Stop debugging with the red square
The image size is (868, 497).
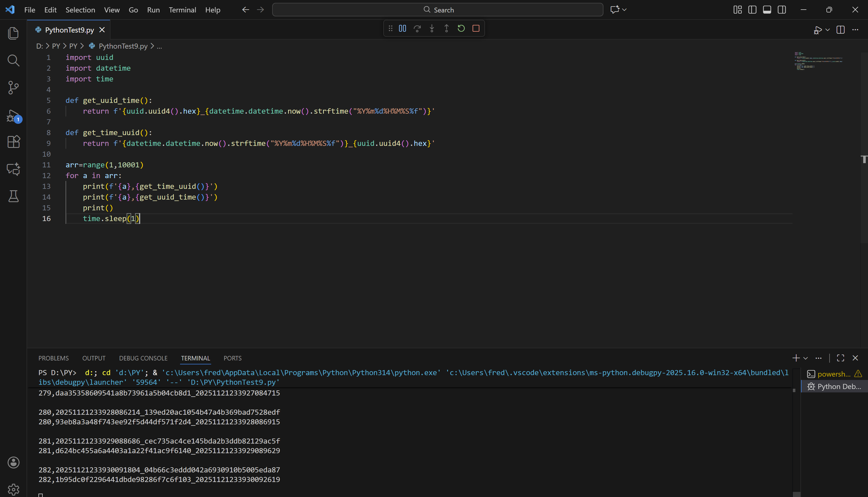(x=476, y=28)
